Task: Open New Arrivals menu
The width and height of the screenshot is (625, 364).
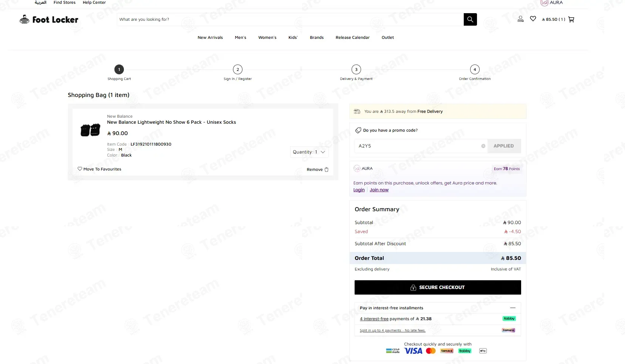Action: point(210,37)
